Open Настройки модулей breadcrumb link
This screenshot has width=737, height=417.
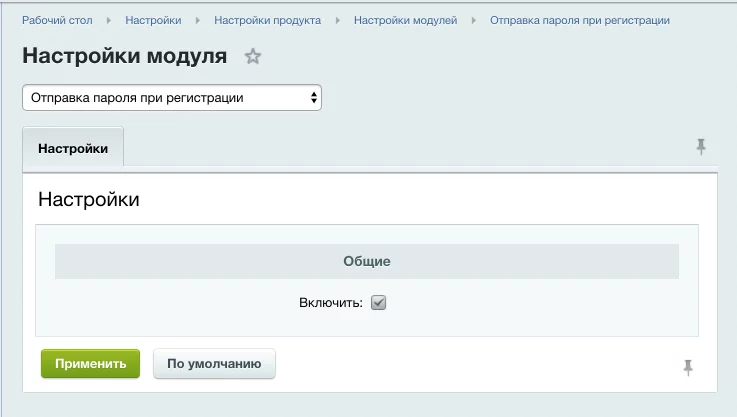(405, 20)
